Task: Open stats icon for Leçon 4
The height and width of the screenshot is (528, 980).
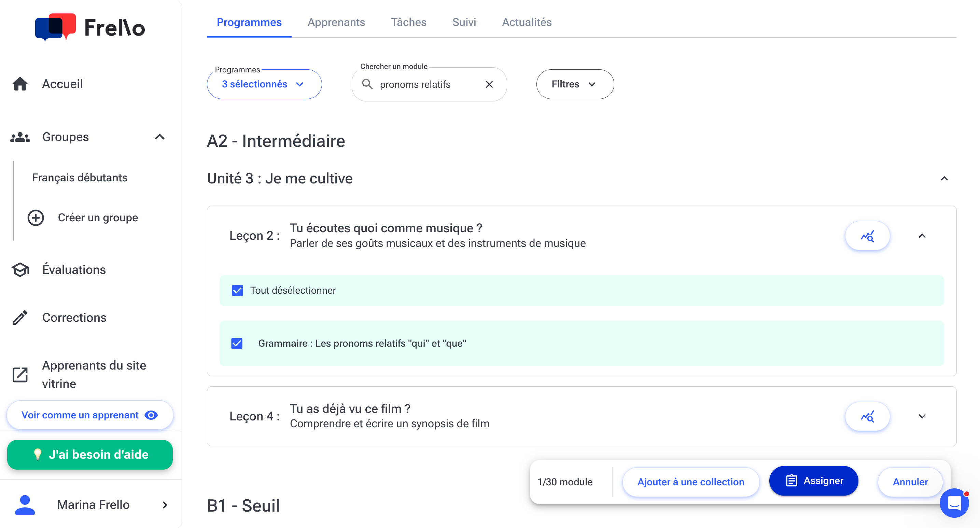Action: [867, 417]
